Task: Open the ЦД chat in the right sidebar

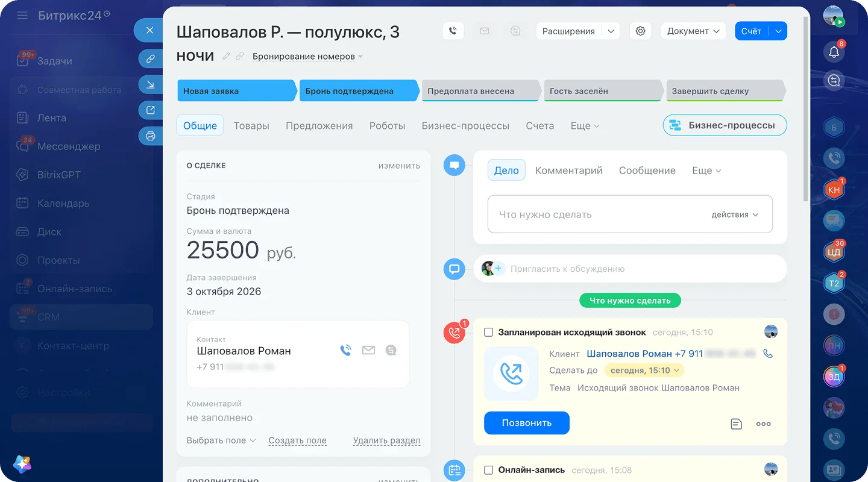Action: (x=834, y=252)
